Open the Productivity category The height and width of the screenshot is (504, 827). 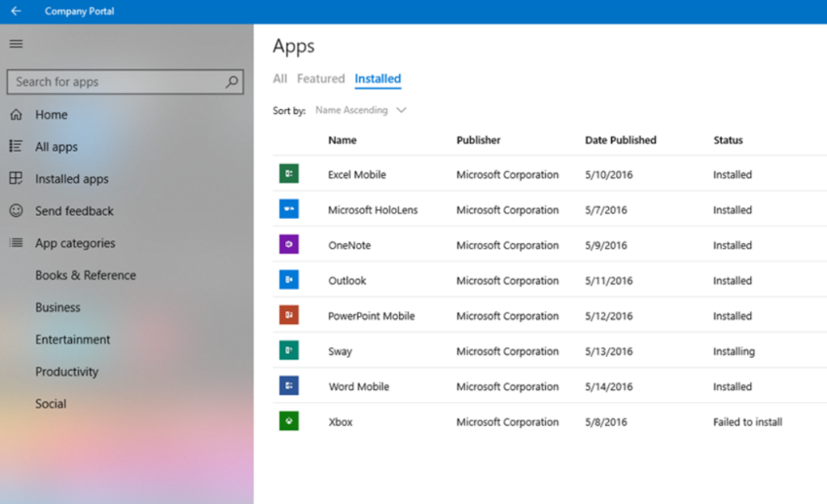point(67,372)
